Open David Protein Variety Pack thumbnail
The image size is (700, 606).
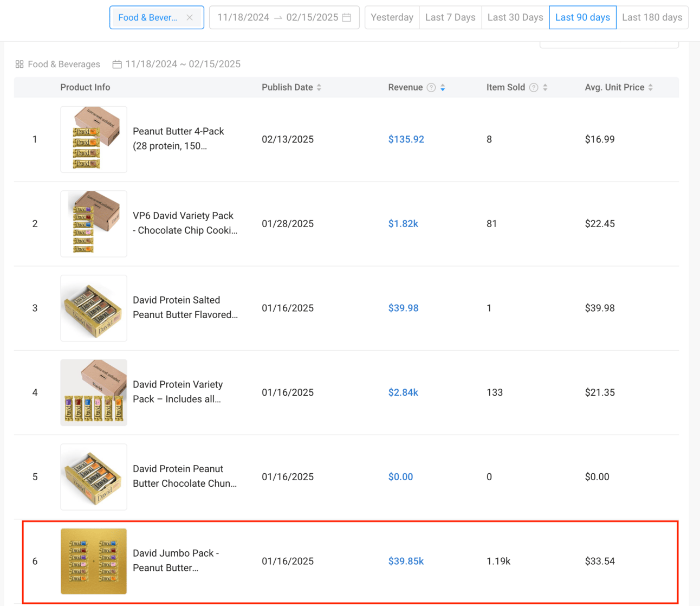[94, 392]
